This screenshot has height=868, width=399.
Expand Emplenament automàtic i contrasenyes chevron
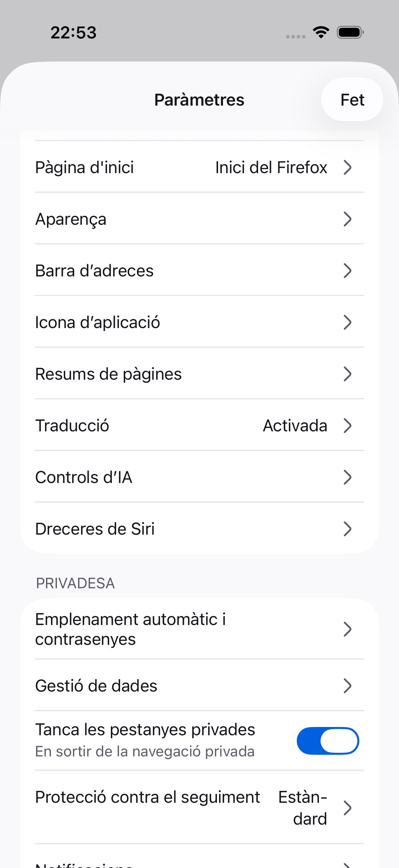[x=347, y=629]
